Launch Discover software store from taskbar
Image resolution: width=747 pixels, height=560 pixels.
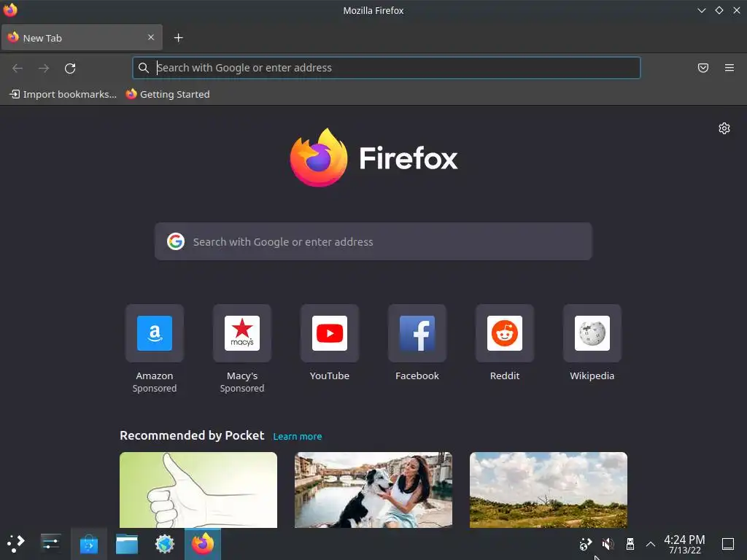88,544
